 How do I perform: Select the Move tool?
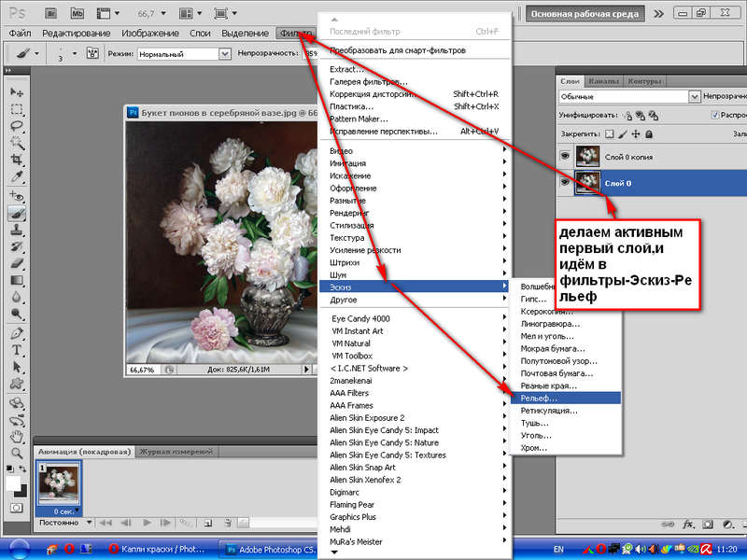pyautogui.click(x=17, y=91)
